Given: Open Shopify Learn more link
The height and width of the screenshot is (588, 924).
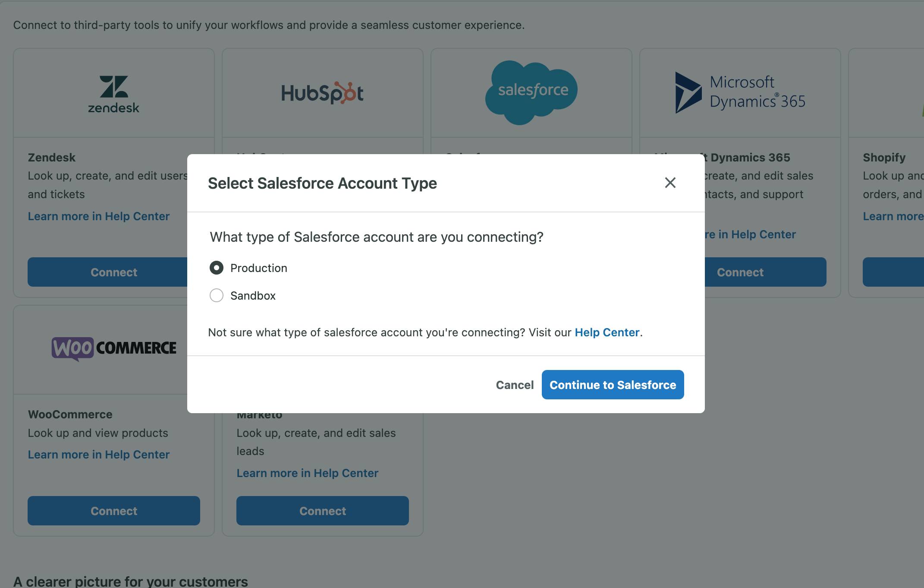Looking at the screenshot, I should 893,216.
